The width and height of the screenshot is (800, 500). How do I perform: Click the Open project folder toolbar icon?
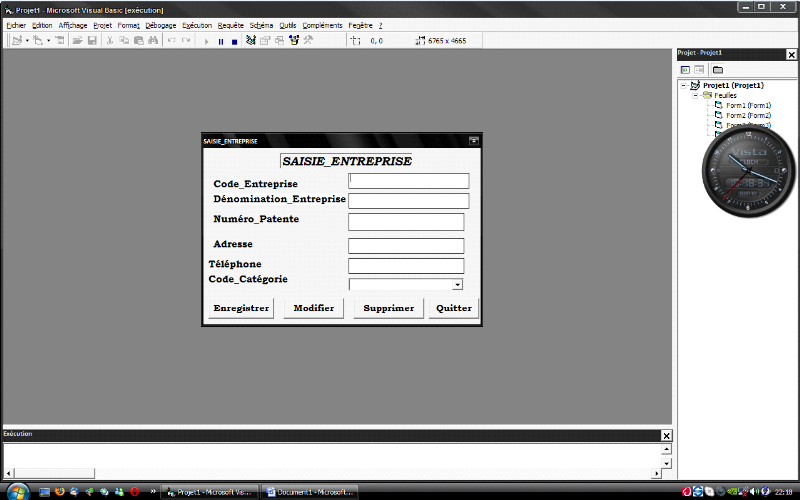point(77,41)
